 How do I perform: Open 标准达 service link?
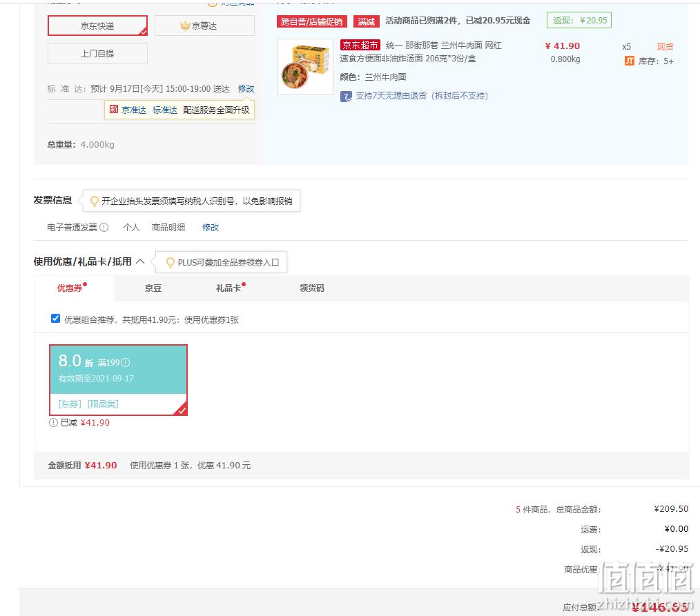coord(165,110)
